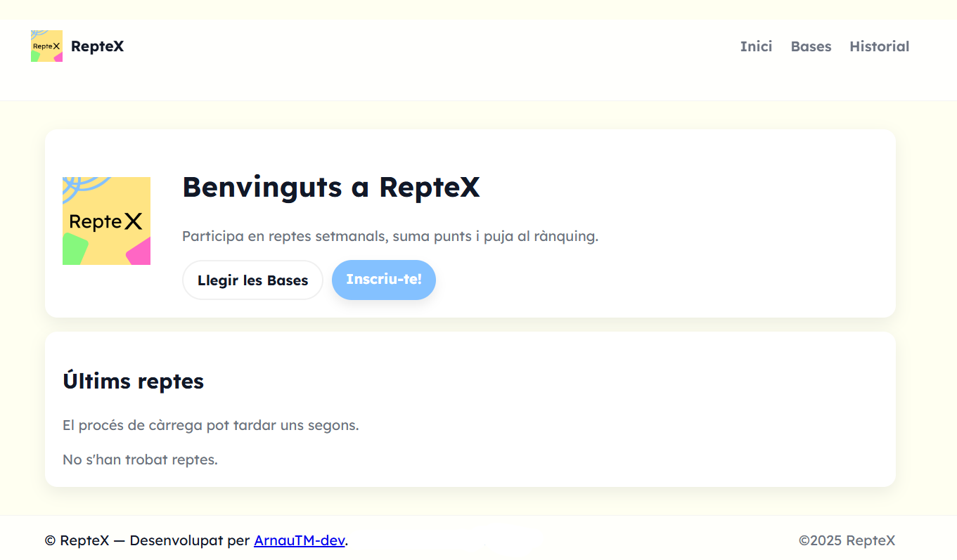Go to the Inici navigation item
This screenshot has width=957, height=560.
[756, 46]
